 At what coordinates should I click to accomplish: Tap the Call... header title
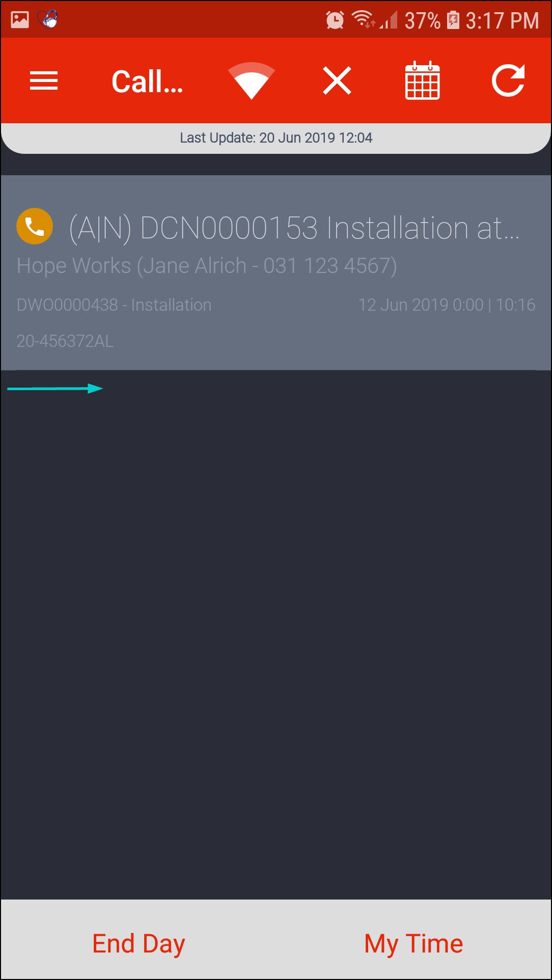(x=147, y=81)
